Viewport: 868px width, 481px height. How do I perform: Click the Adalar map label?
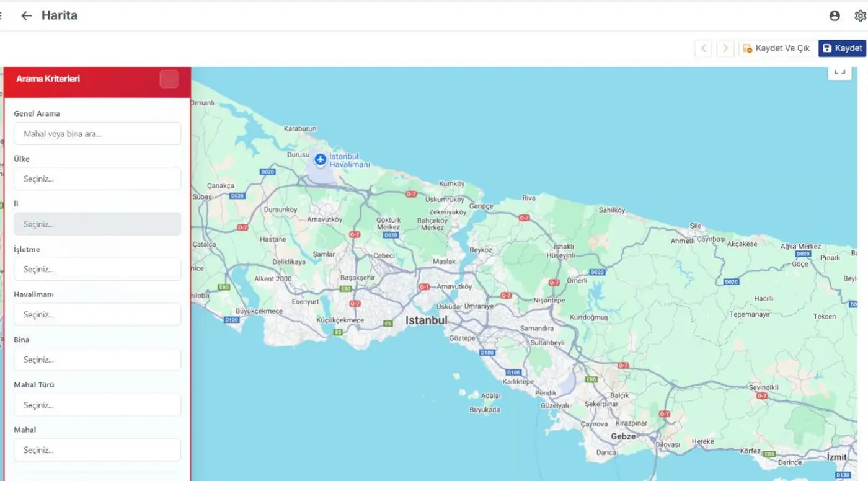[491, 395]
